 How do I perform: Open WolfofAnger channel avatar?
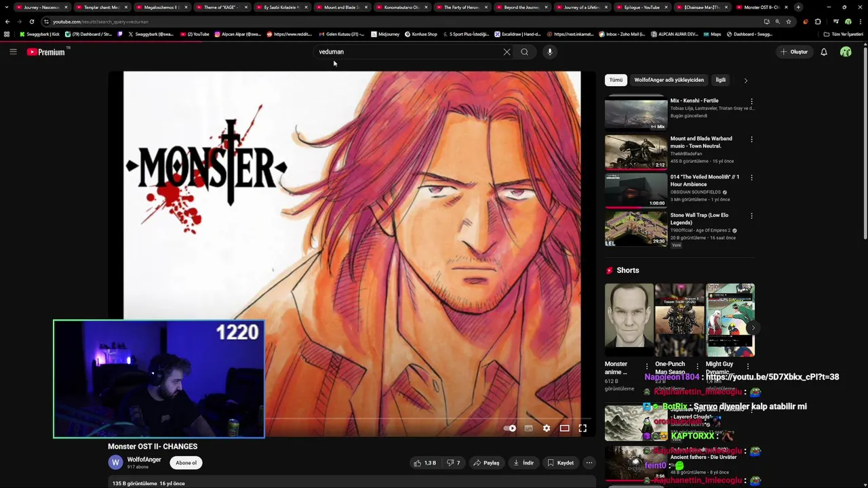click(115, 462)
